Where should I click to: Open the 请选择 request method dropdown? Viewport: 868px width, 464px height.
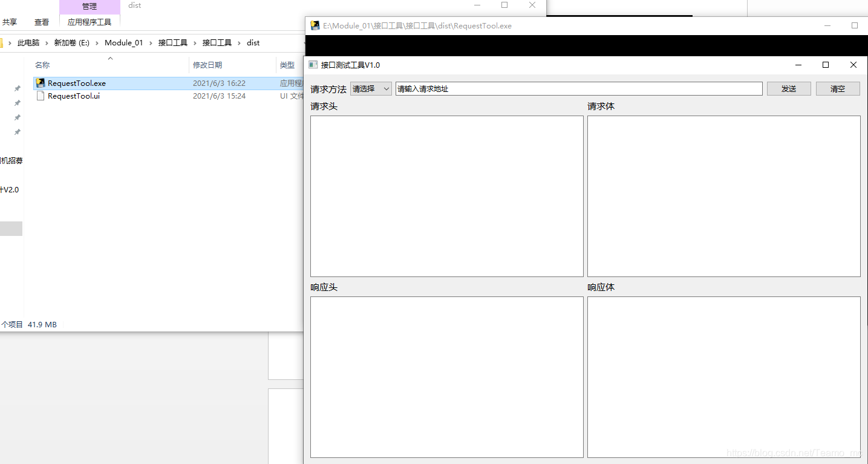(x=371, y=89)
